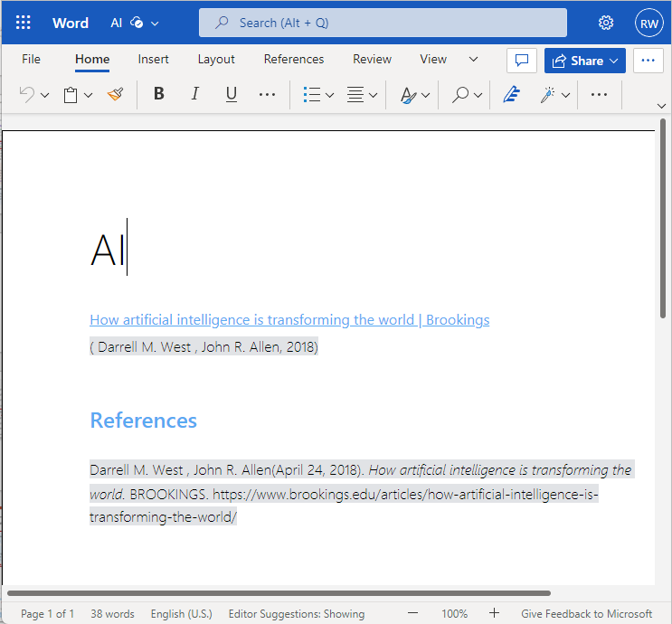Open more font options ellipsis

pos(267,94)
